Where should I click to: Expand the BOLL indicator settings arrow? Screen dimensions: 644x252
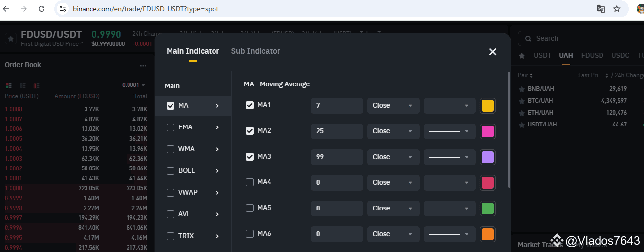pos(217,171)
